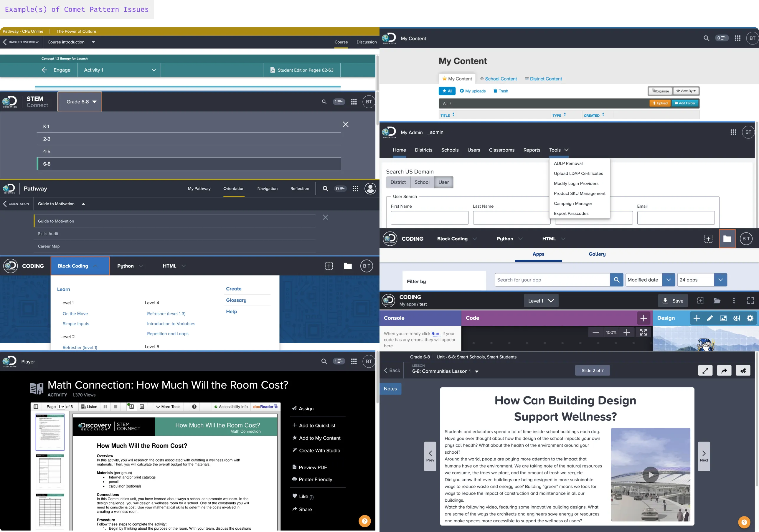
Task: Toggle Like on the Player activity
Action: [x=303, y=496]
